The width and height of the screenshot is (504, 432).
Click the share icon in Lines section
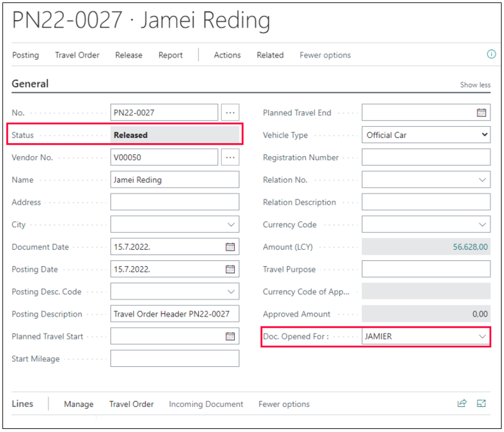click(462, 403)
